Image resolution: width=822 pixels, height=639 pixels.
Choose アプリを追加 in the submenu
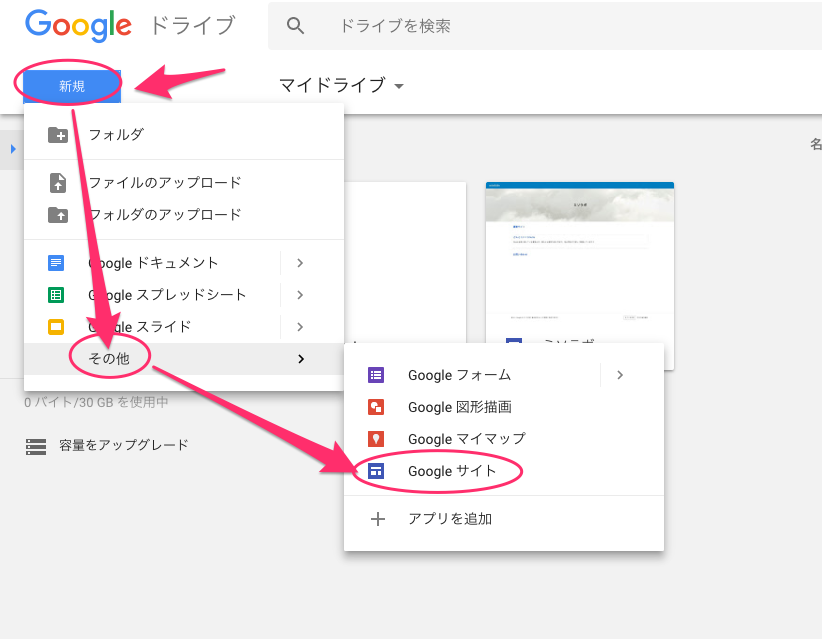[449, 519]
